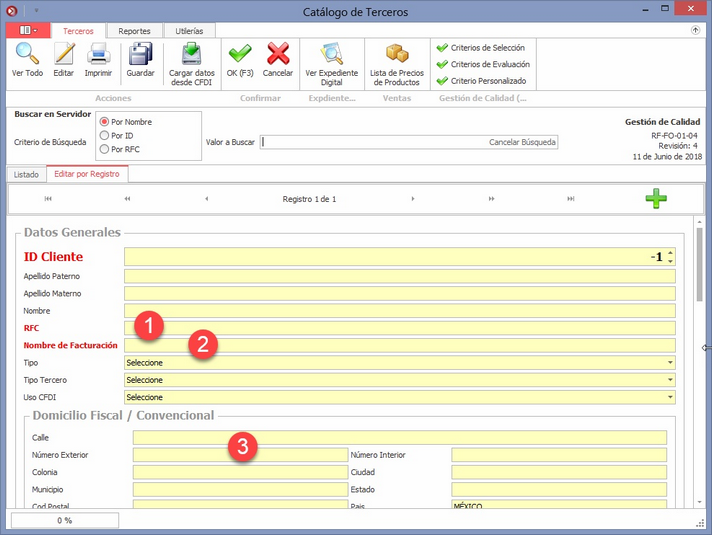This screenshot has width=712, height=535.
Task: Click the Ver Todo magnifier icon
Action: [x=27, y=55]
